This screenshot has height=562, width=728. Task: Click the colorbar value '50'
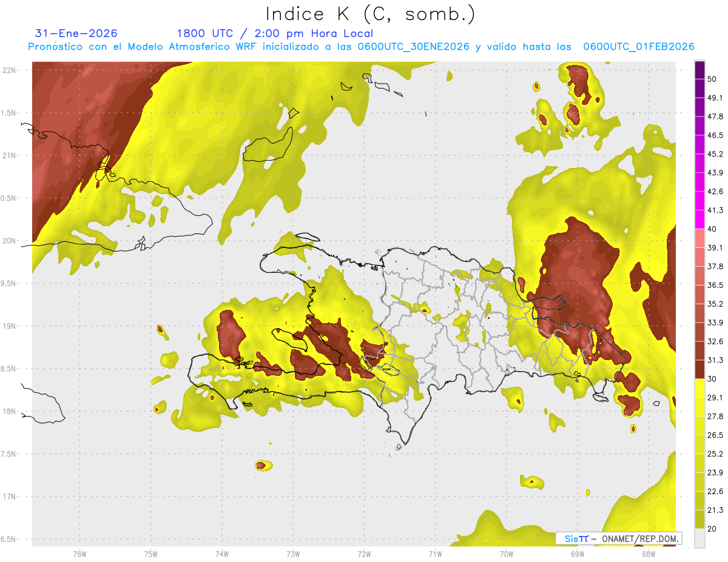(712, 79)
